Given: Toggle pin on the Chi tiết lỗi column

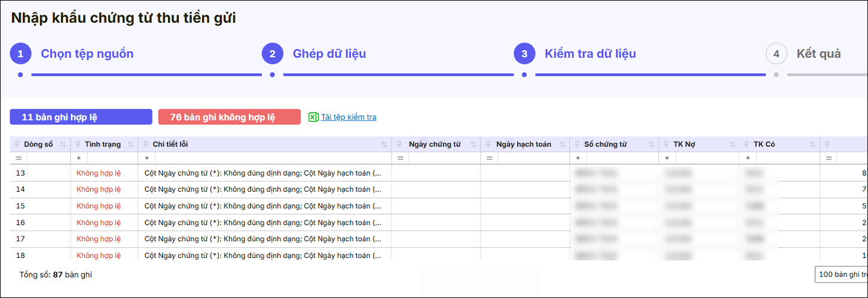Looking at the screenshot, I should point(146,145).
